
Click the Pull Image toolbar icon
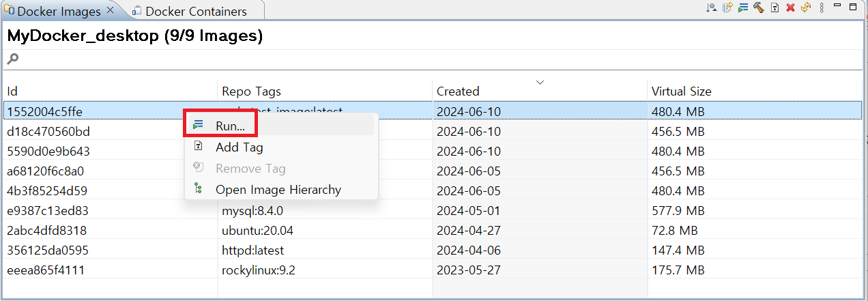711,8
